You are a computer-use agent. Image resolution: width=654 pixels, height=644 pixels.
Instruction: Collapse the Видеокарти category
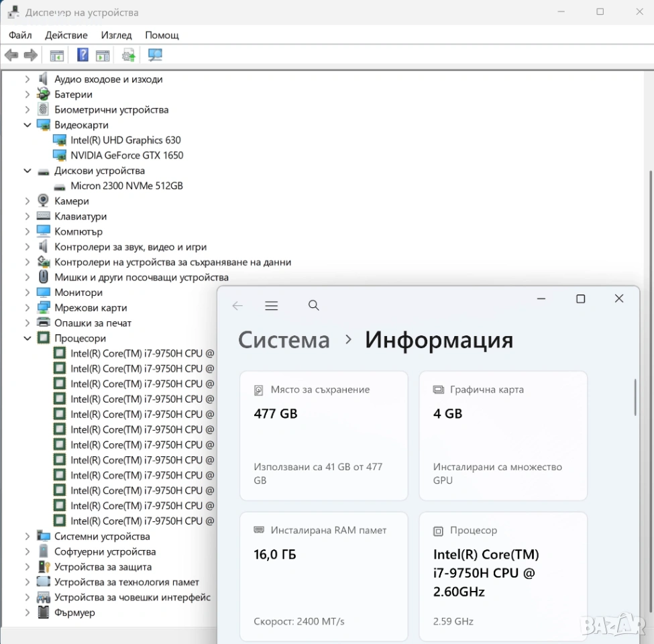[x=28, y=125]
